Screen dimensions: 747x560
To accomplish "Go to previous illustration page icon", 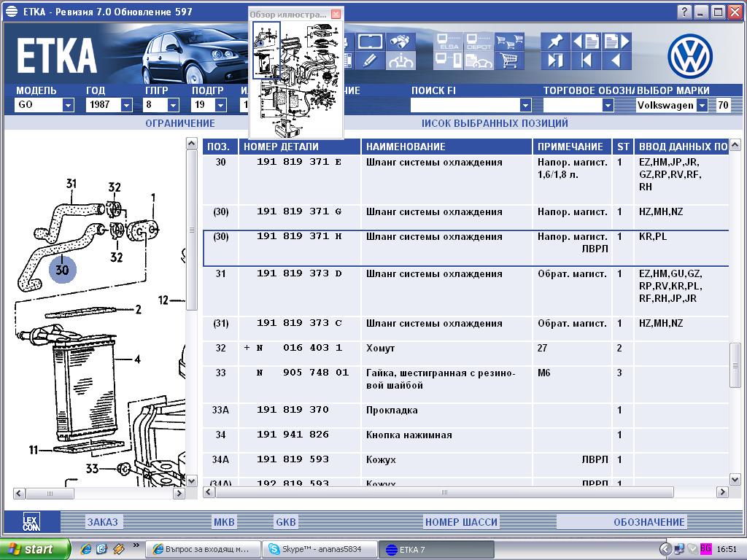I will pos(586,42).
